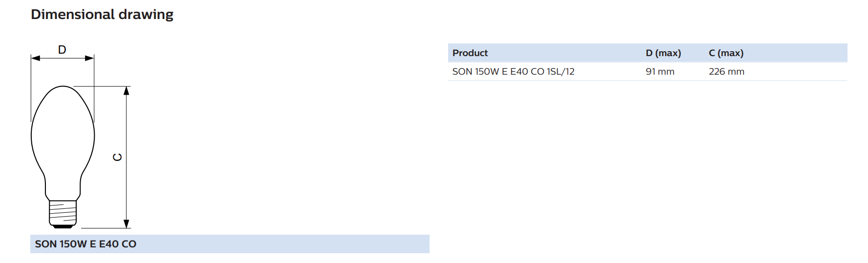Click the 91 mm value cell
Image resolution: width=868 pixels, height=263 pixels.
660,72
